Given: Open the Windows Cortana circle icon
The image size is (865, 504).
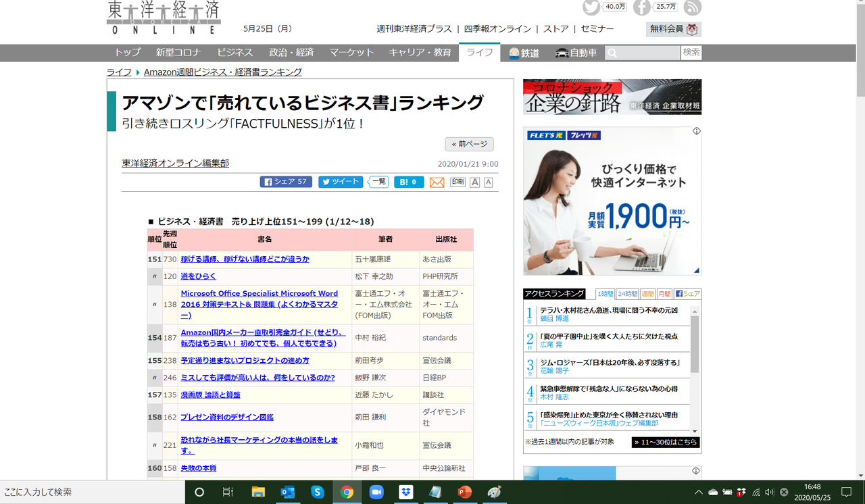Looking at the screenshot, I should [199, 492].
